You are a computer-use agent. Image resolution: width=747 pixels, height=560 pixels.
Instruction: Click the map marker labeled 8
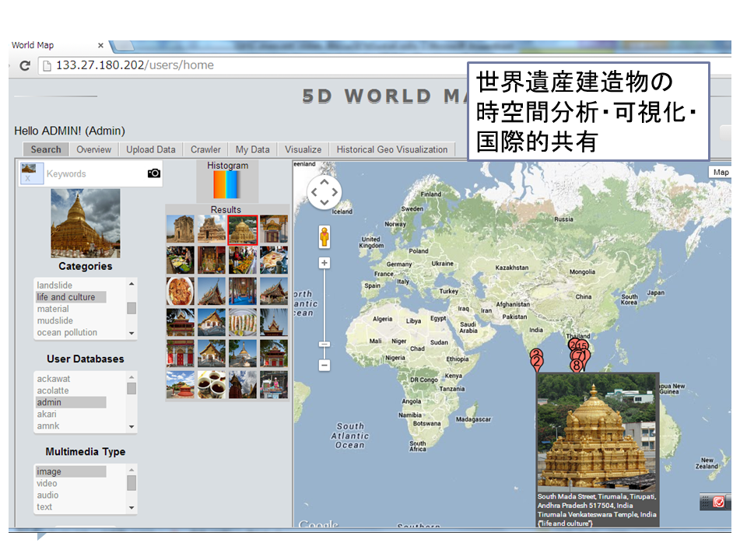click(577, 365)
